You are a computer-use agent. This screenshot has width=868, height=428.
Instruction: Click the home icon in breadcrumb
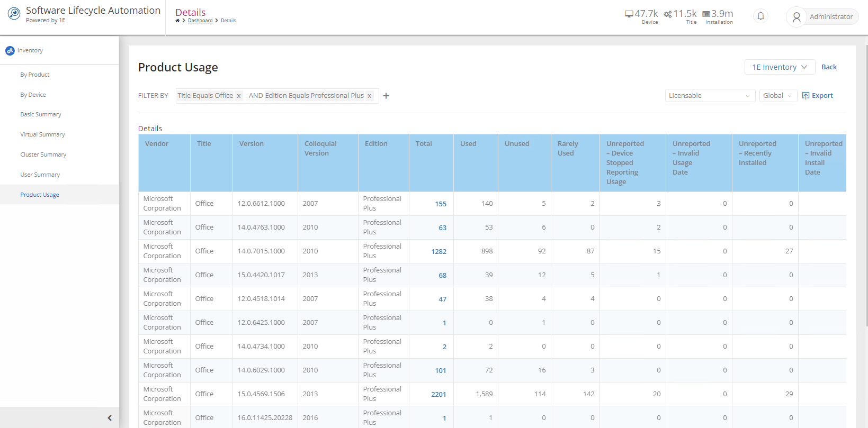(177, 21)
